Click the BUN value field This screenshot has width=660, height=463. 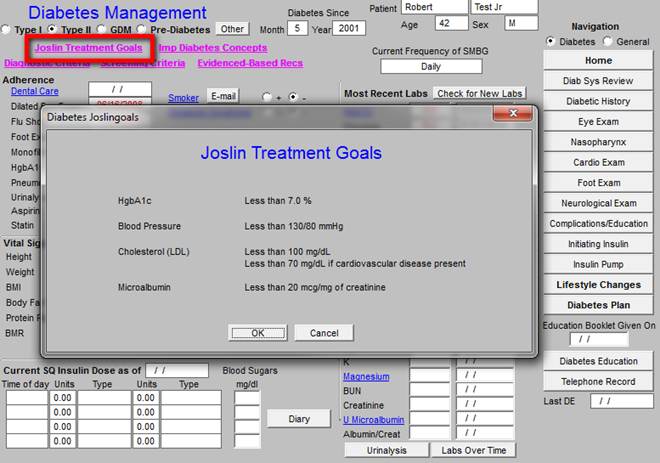coord(430,391)
